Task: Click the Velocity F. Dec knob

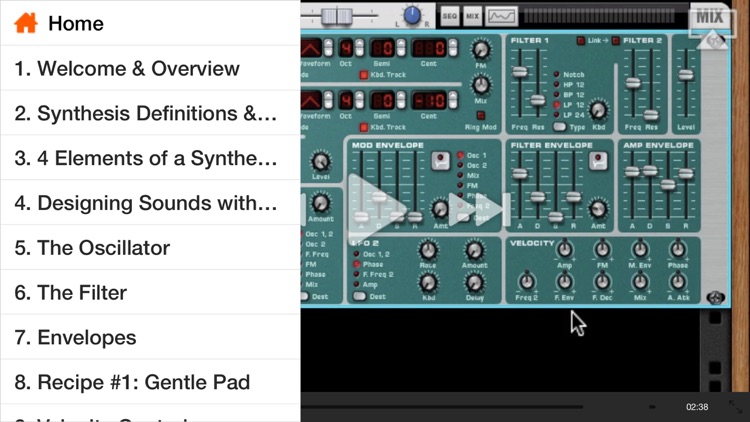Action: tap(602, 281)
